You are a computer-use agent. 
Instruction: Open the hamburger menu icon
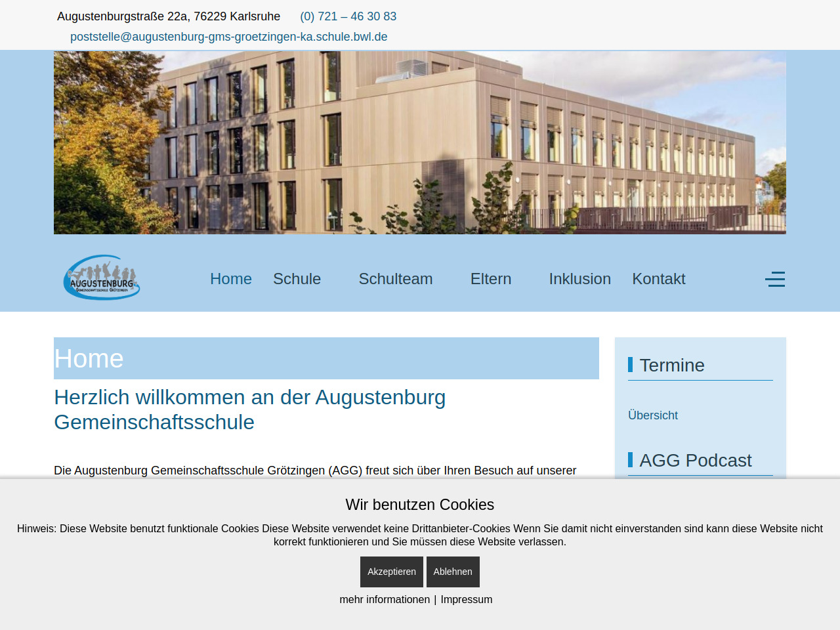tap(774, 279)
